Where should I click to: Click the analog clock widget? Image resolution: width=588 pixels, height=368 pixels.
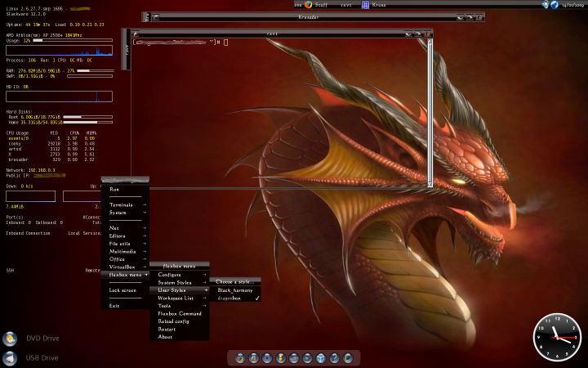pos(557,337)
